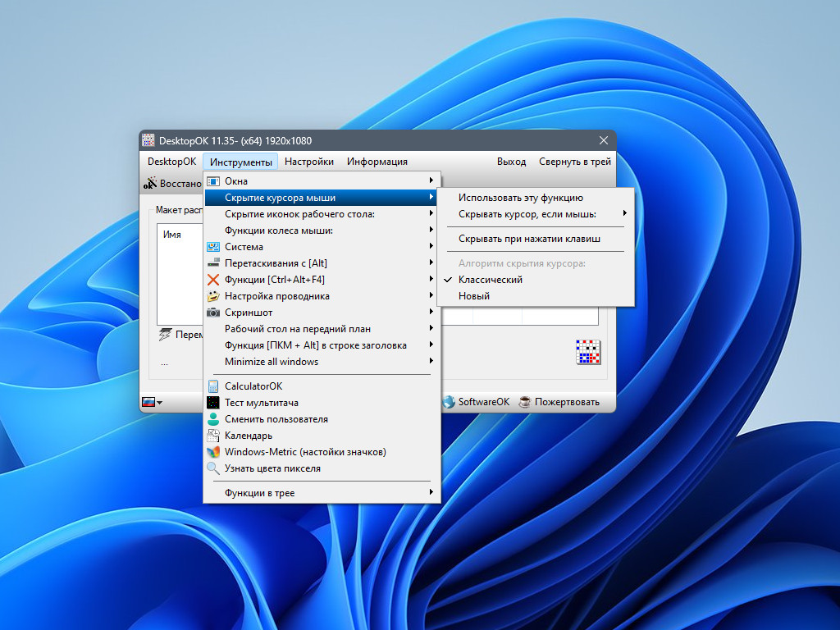Viewport: 840px width, 630px height.
Task: Click the Windows-Metric colorful icon
Action: click(x=213, y=452)
